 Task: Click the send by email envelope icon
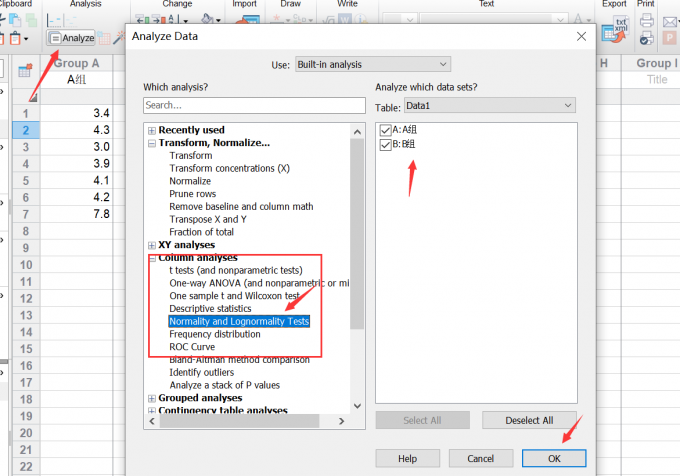(670, 21)
